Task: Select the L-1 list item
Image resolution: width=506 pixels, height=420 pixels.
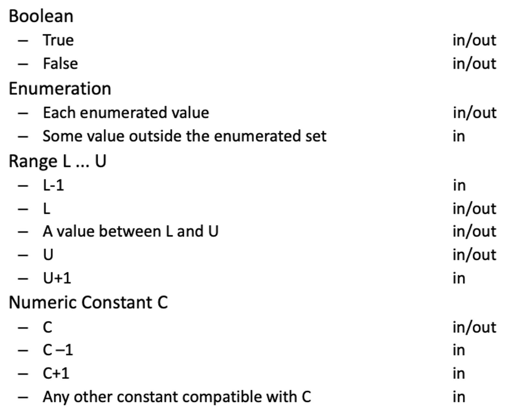Action: pyautogui.click(x=53, y=186)
